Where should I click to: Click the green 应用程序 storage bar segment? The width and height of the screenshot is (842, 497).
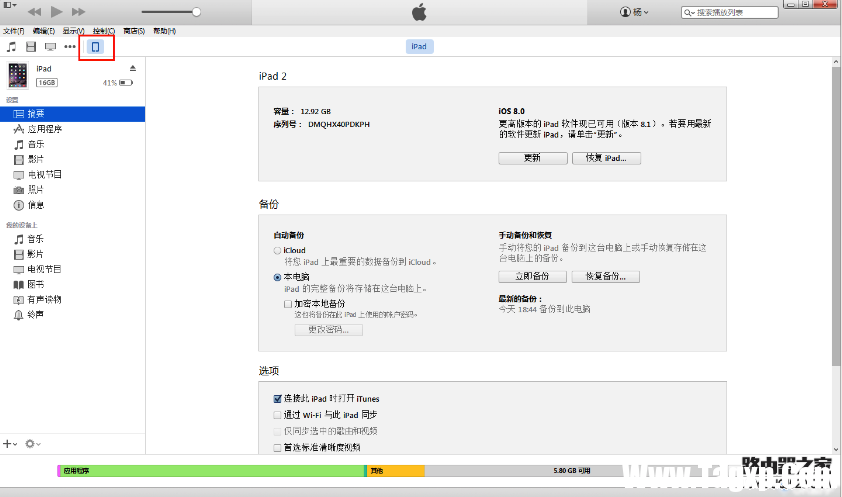point(212,471)
